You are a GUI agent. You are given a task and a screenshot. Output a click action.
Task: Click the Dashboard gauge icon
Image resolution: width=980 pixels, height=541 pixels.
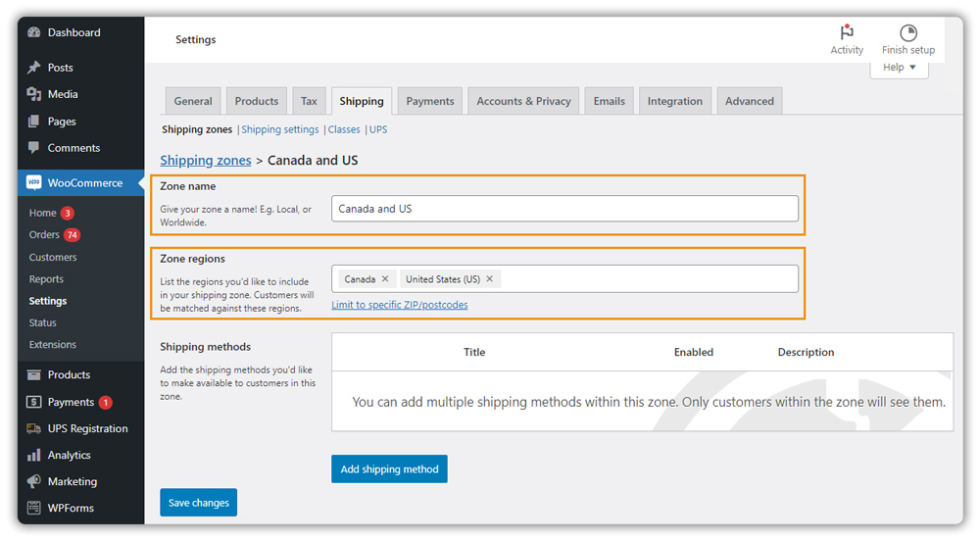pyautogui.click(x=33, y=32)
